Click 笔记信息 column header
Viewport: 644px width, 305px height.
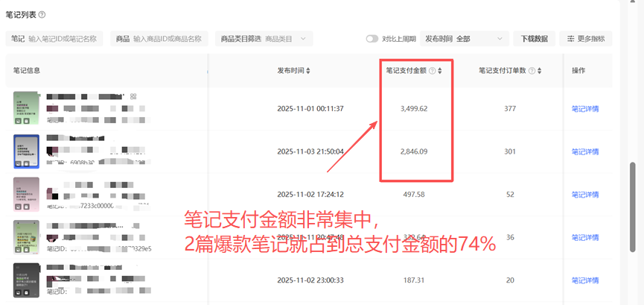click(27, 70)
